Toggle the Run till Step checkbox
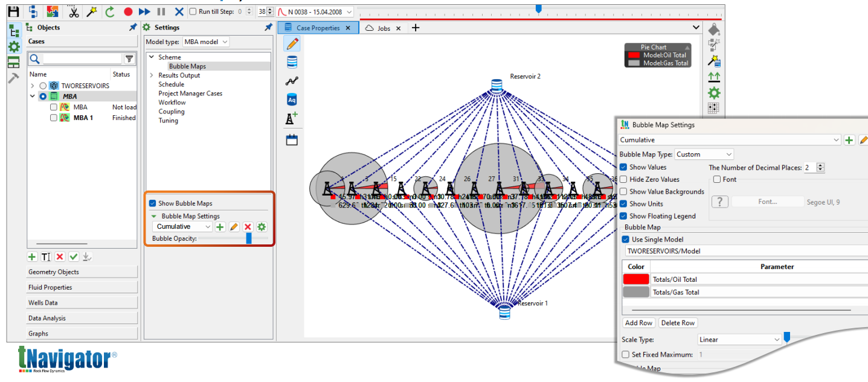This screenshot has width=868, height=382. 193,11
